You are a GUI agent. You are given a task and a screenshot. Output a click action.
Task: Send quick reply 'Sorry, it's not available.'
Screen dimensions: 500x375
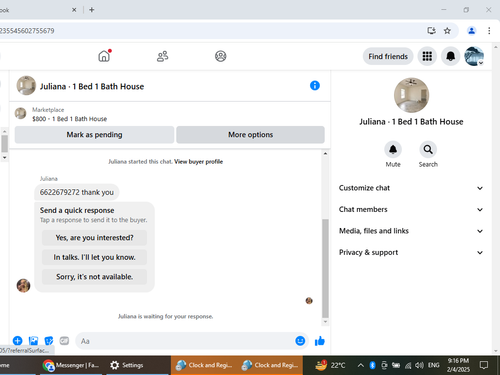coord(94,277)
